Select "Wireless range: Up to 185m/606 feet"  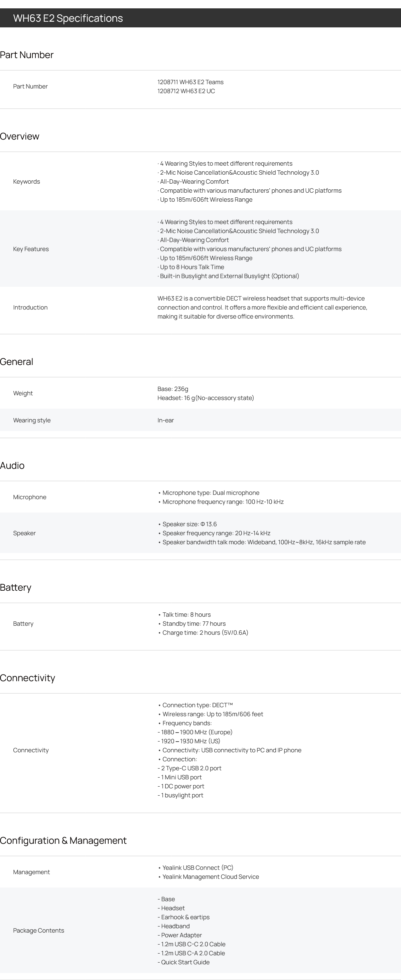[x=211, y=715]
